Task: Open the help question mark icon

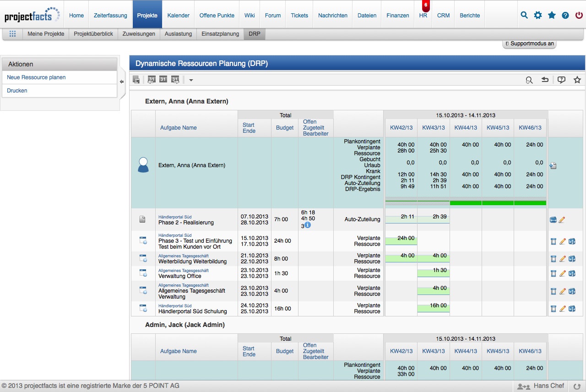Action: tap(565, 15)
